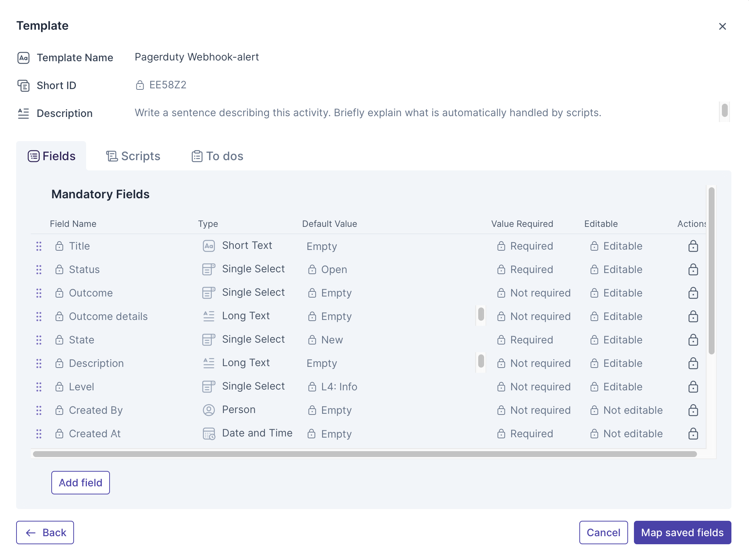Click drag handle for Level row
This screenshot has width=749, height=560.
coord(39,387)
